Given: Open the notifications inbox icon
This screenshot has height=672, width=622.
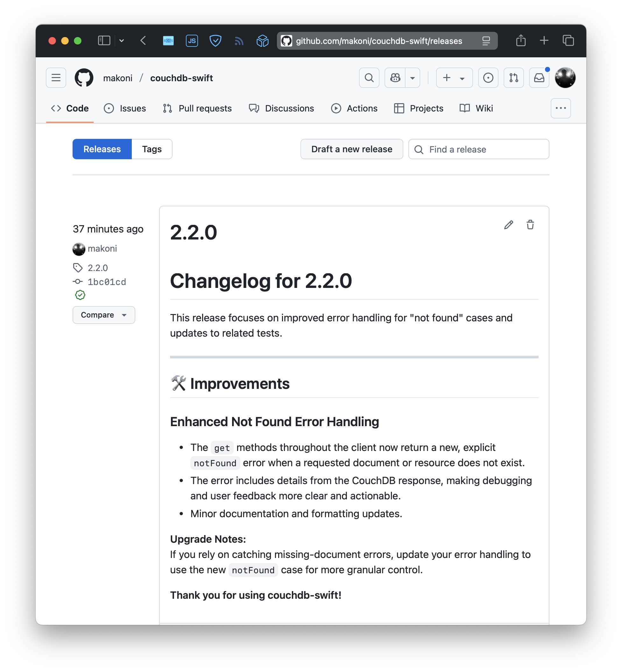Looking at the screenshot, I should coord(539,78).
